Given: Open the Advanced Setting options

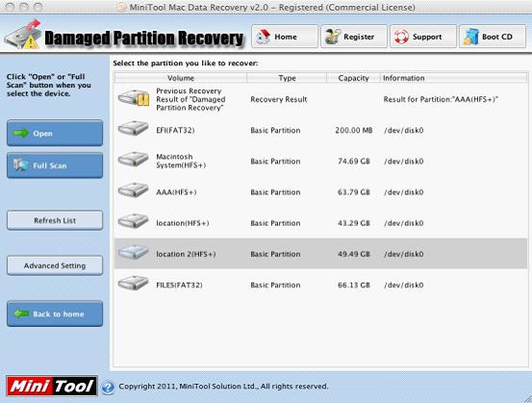Looking at the screenshot, I should [x=55, y=265].
